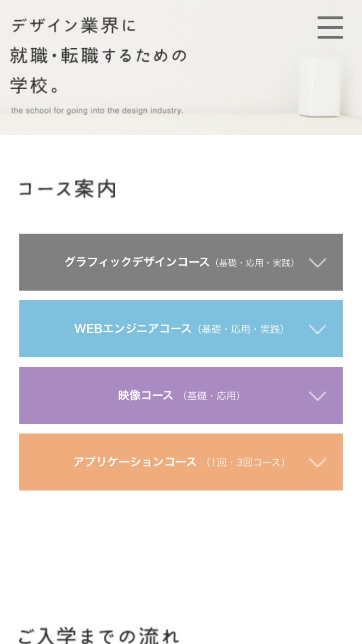Image resolution: width=362 pixels, height=644 pixels.
Task: Open the hamburger menu icon
Action: pyautogui.click(x=330, y=28)
